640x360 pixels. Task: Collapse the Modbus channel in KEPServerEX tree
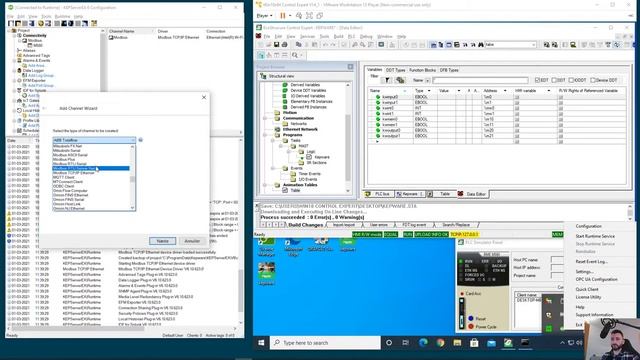(19, 41)
